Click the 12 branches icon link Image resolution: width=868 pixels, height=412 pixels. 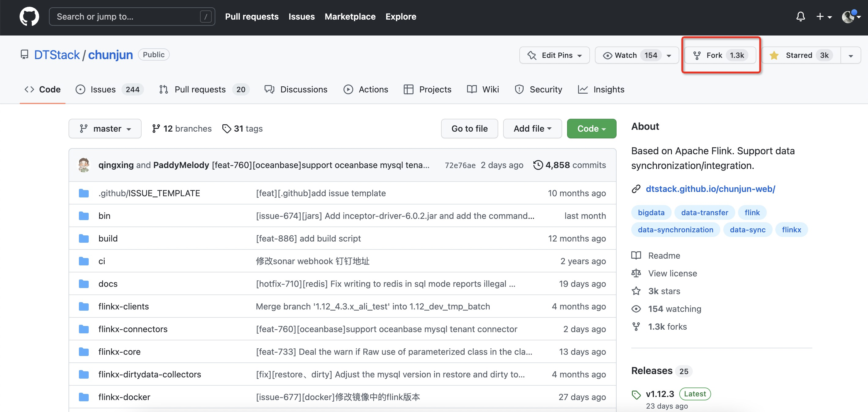pos(156,129)
